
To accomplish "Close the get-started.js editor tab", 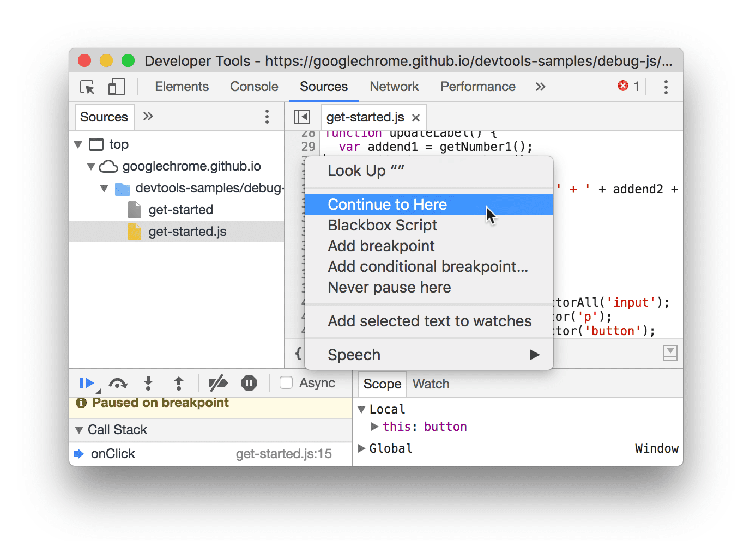I will coord(416,118).
